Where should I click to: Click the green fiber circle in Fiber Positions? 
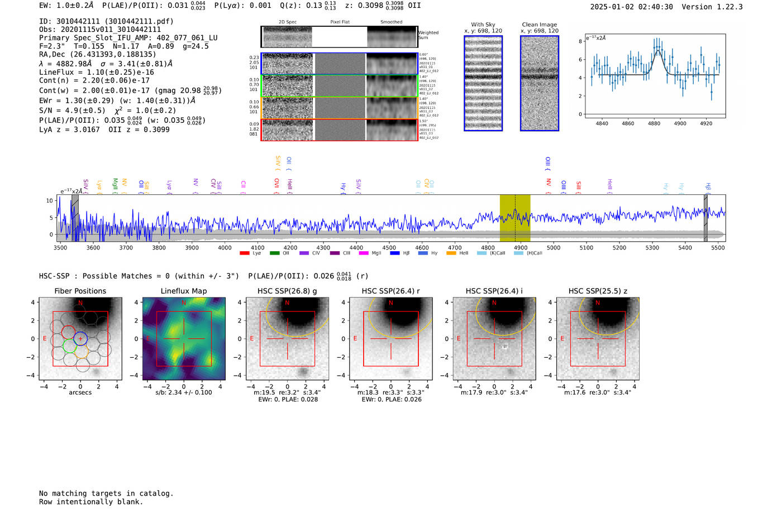coord(69,346)
